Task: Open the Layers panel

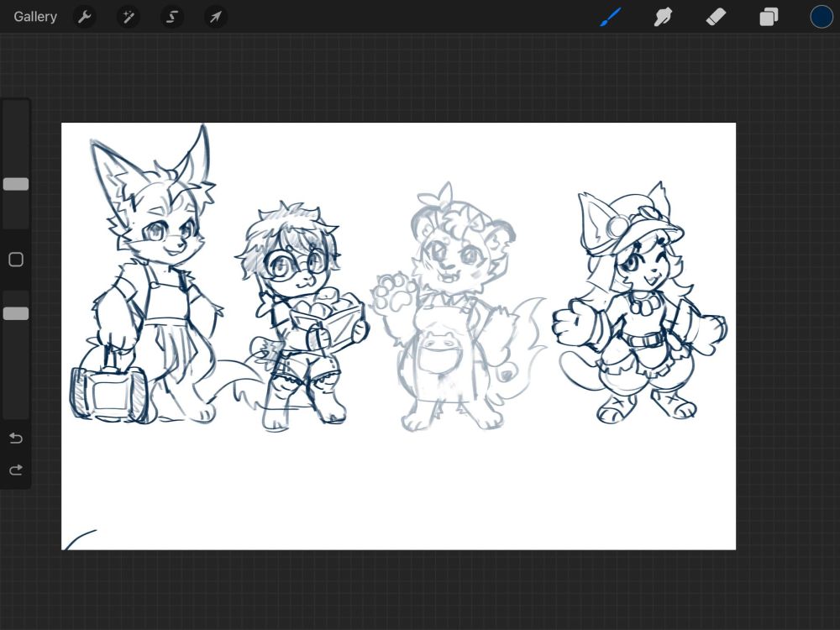Action: click(769, 17)
